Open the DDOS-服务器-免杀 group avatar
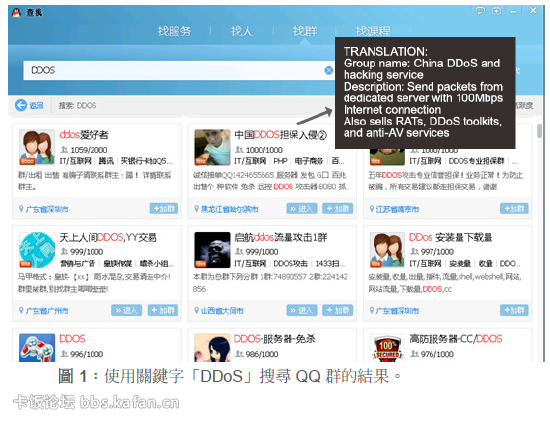 (212, 348)
